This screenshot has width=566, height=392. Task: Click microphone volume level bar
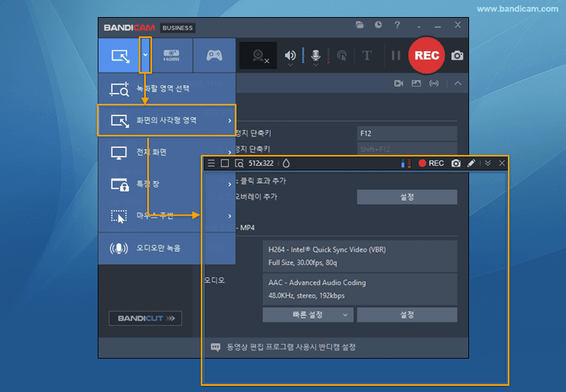pyautogui.click(x=328, y=55)
